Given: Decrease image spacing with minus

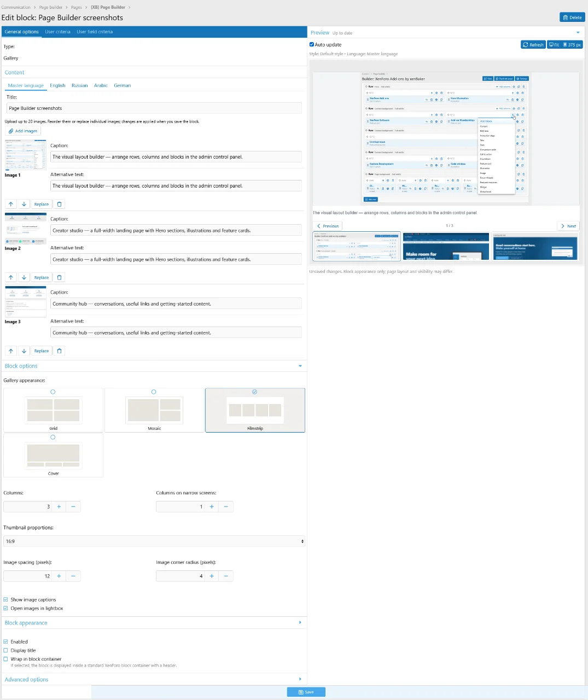Looking at the screenshot, I should coord(73,576).
